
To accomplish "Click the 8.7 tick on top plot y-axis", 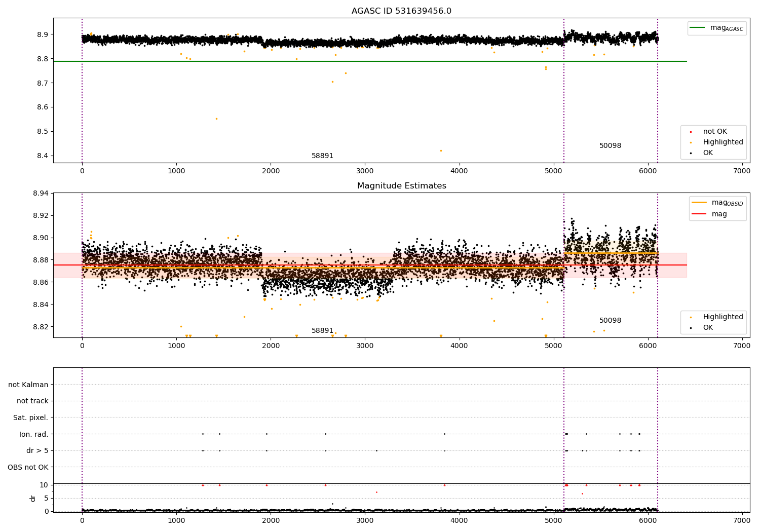I will (x=43, y=83).
